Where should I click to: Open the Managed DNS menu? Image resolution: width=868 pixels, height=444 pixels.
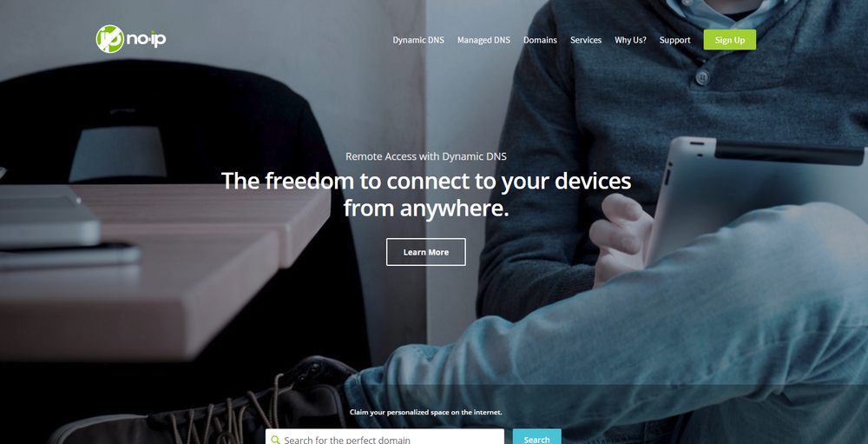click(483, 40)
